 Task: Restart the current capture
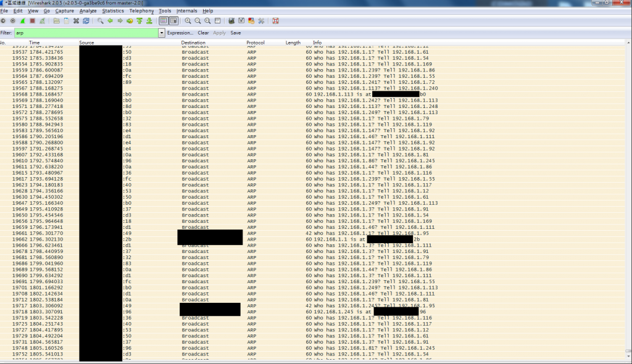tap(43, 21)
